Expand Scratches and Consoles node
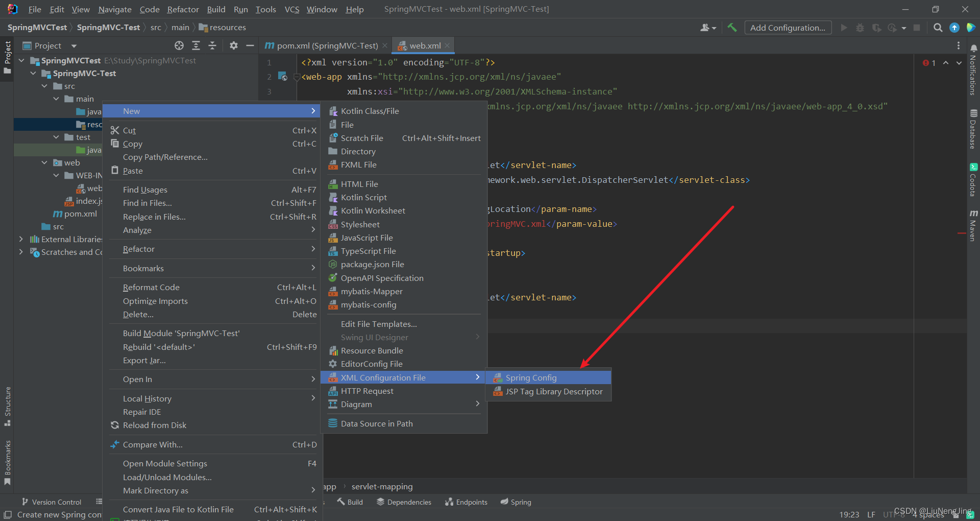This screenshot has height=521, width=980. [21, 252]
